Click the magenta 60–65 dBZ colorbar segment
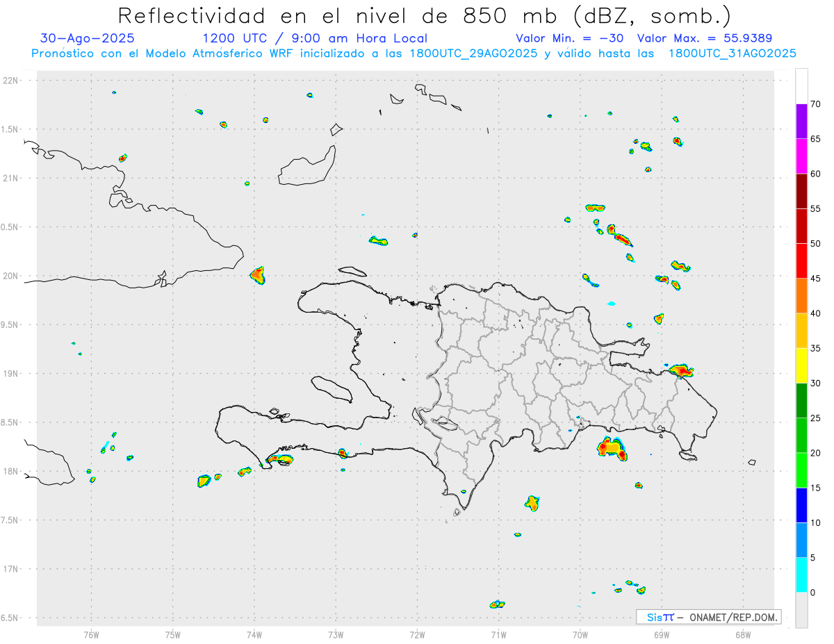Viewport: 834px width, 644px height. coord(801,156)
